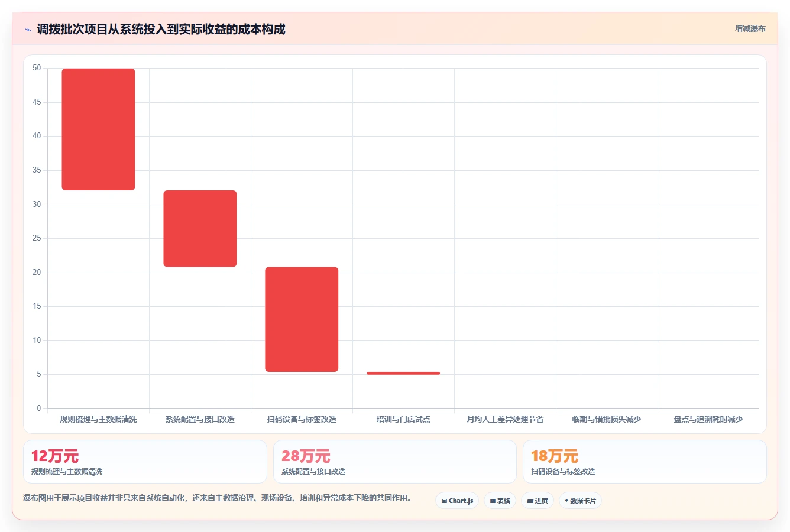790x532 pixels.
Task: Click x-axis label 临期与错批损失减少
Action: [x=607, y=419]
